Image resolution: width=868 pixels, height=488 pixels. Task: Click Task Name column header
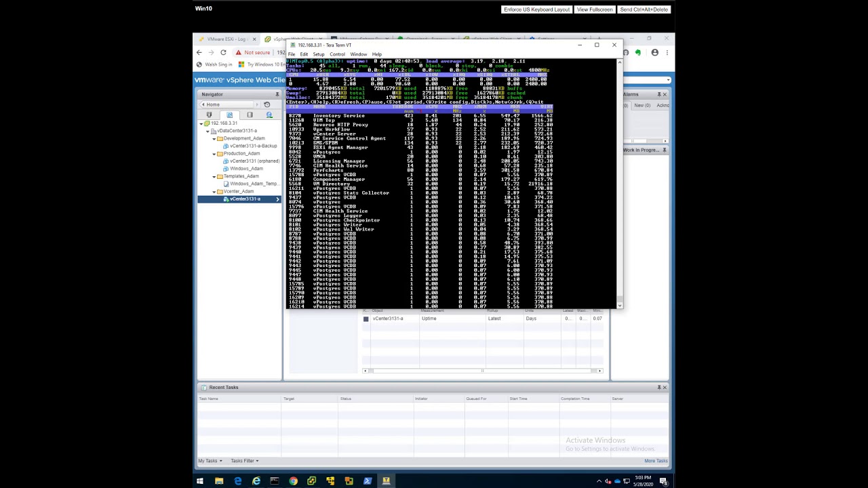(237, 399)
